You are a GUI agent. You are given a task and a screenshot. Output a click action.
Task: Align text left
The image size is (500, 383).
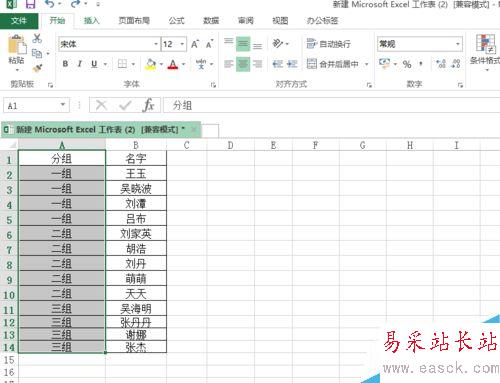pyautogui.click(x=229, y=64)
